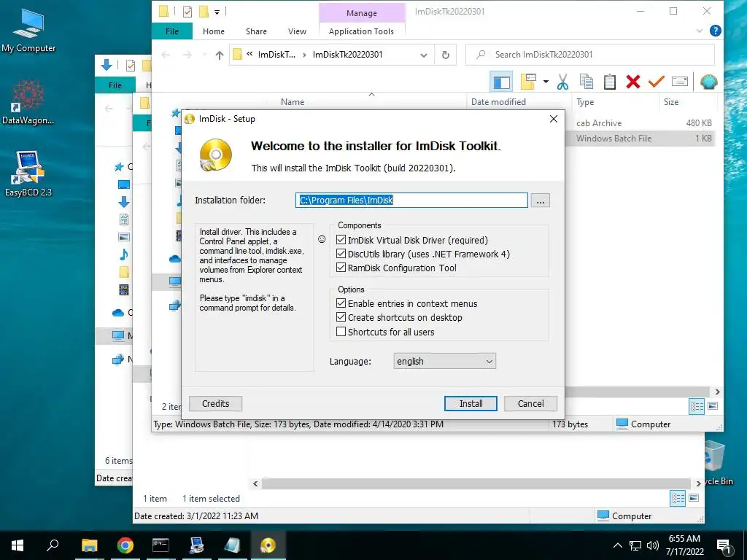The height and width of the screenshot is (560, 747).
Task: Close the ImDisk Setup dialog
Action: point(554,119)
